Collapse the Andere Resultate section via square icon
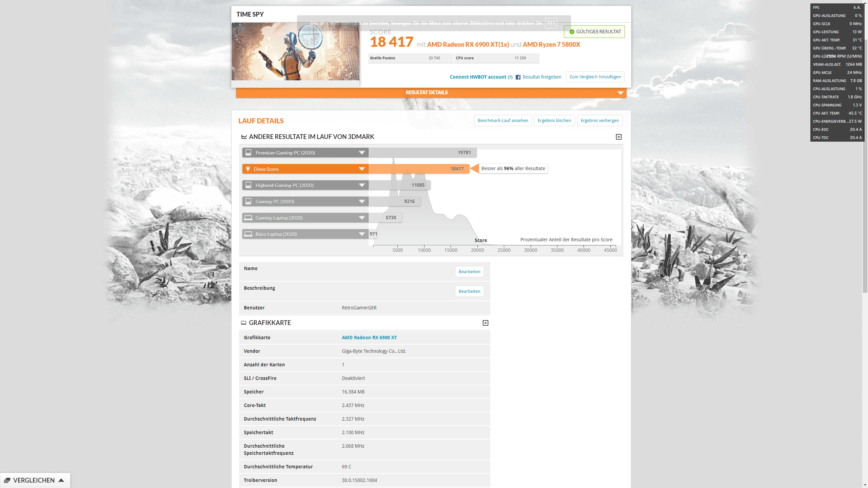The image size is (868, 488). (618, 137)
